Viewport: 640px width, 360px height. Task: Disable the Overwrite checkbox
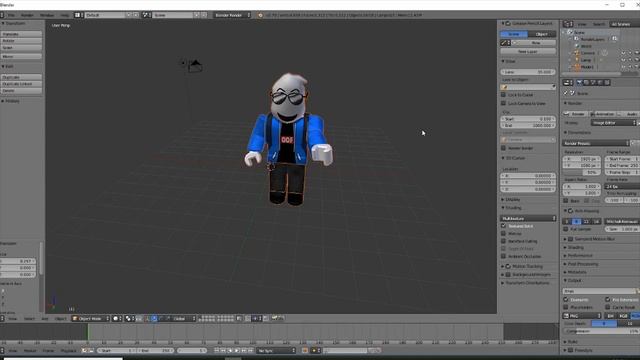click(x=566, y=300)
